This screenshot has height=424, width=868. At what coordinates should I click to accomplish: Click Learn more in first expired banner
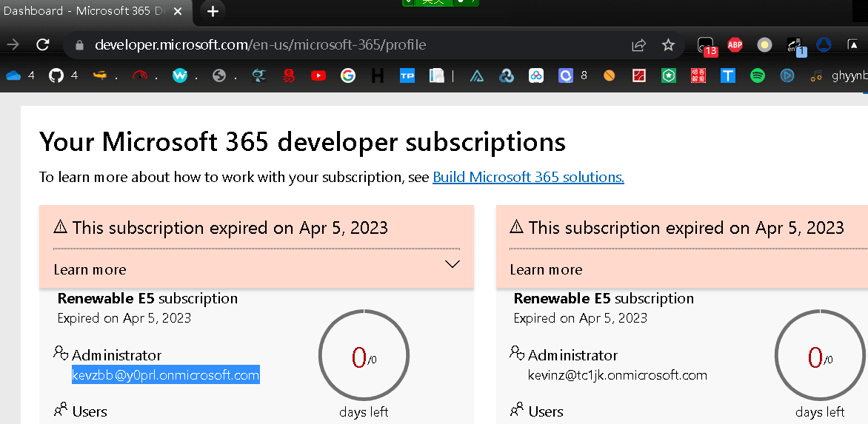point(90,269)
